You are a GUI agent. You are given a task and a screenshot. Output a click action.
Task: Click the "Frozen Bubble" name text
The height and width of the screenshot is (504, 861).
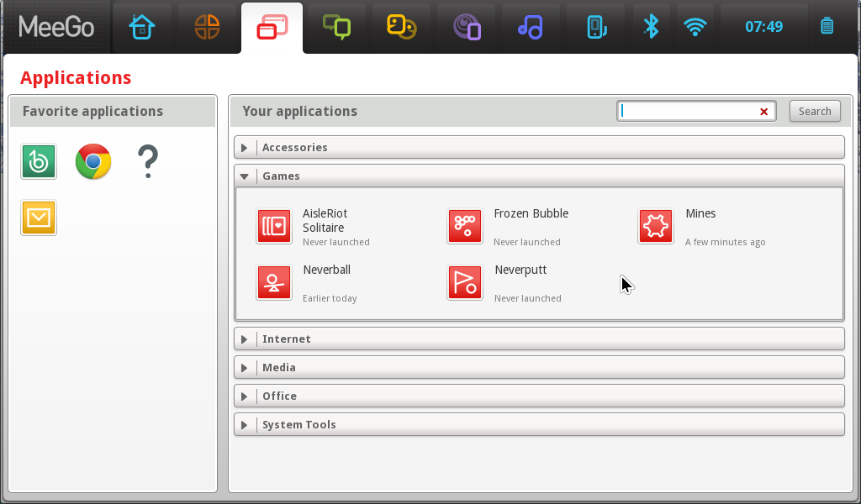point(531,213)
